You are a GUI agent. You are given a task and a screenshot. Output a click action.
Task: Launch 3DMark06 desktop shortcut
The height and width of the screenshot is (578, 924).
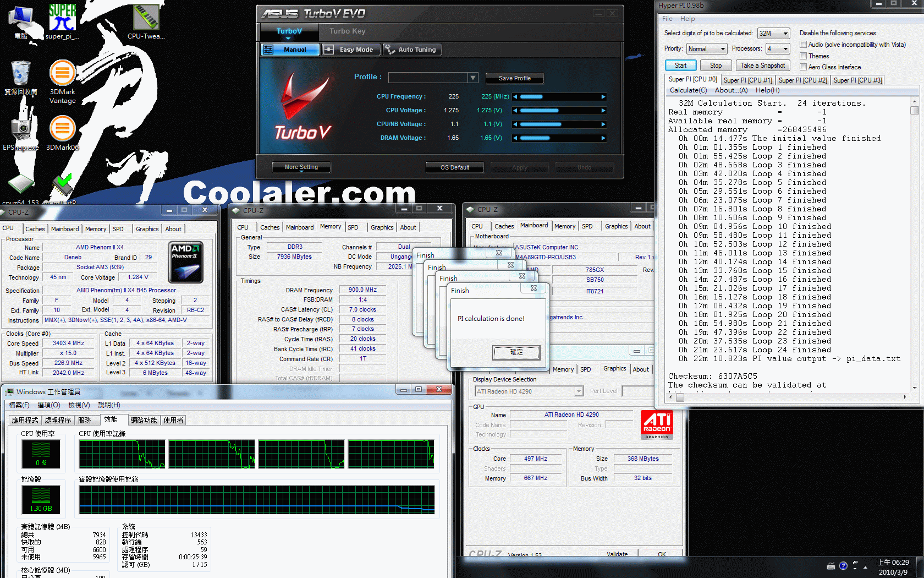tap(62, 133)
